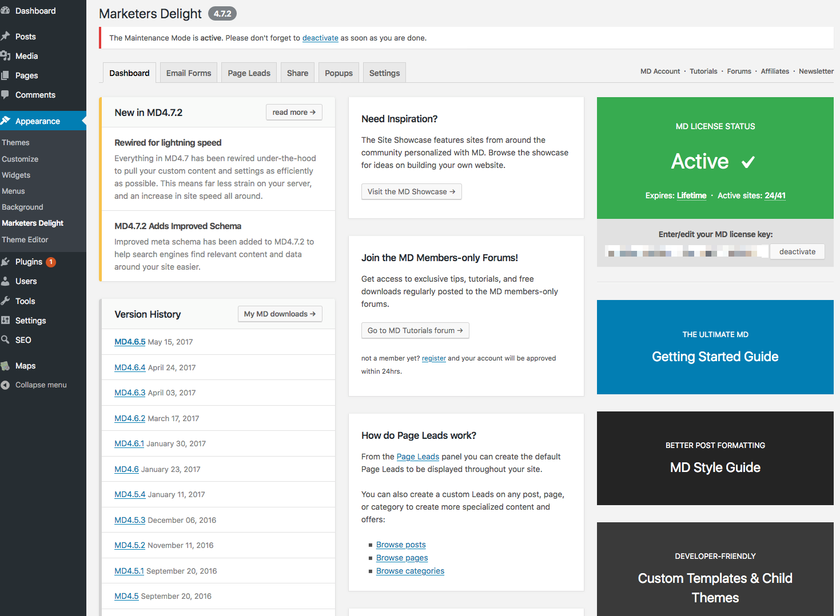840x616 pixels.
Task: Click the Collapse menu arrow icon
Action: (x=5, y=385)
